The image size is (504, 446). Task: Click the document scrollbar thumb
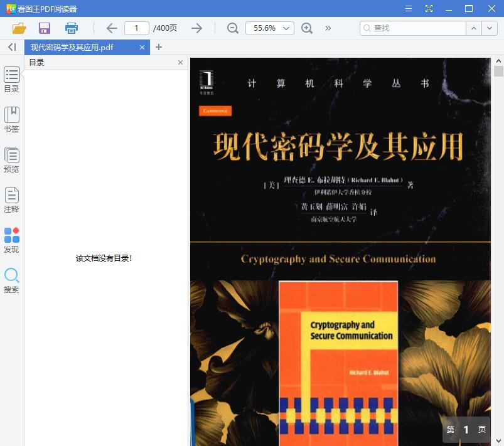[x=498, y=71]
